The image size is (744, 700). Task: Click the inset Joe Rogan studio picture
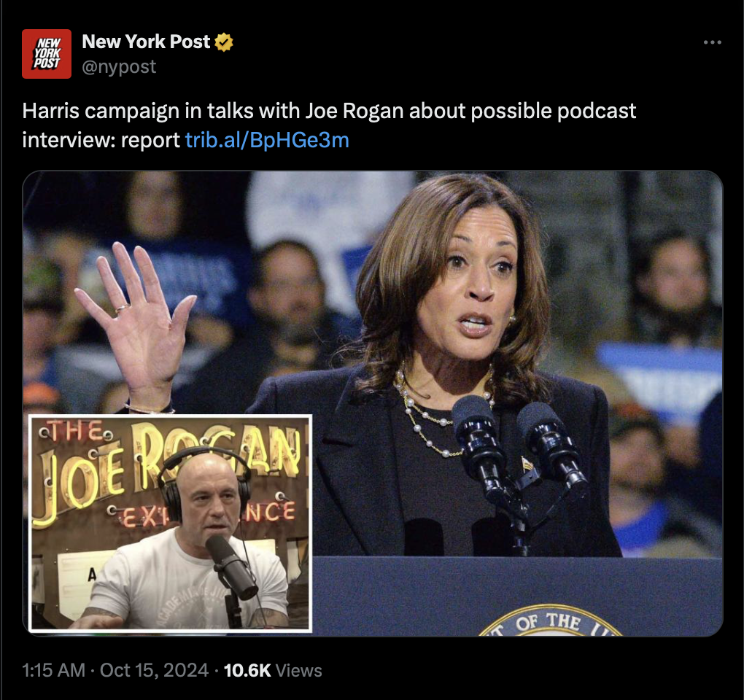[x=171, y=524]
